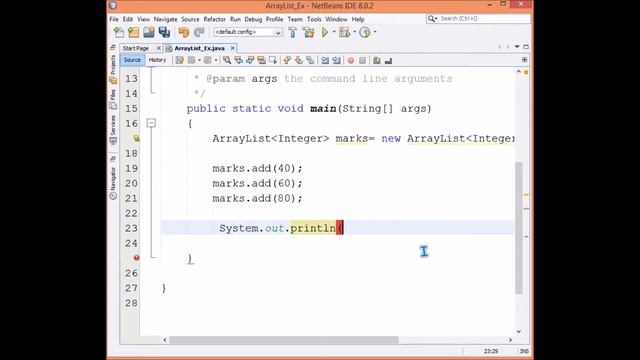Image resolution: width=640 pixels, height=360 pixels.
Task: Open the Source menu
Action: coord(190,19)
